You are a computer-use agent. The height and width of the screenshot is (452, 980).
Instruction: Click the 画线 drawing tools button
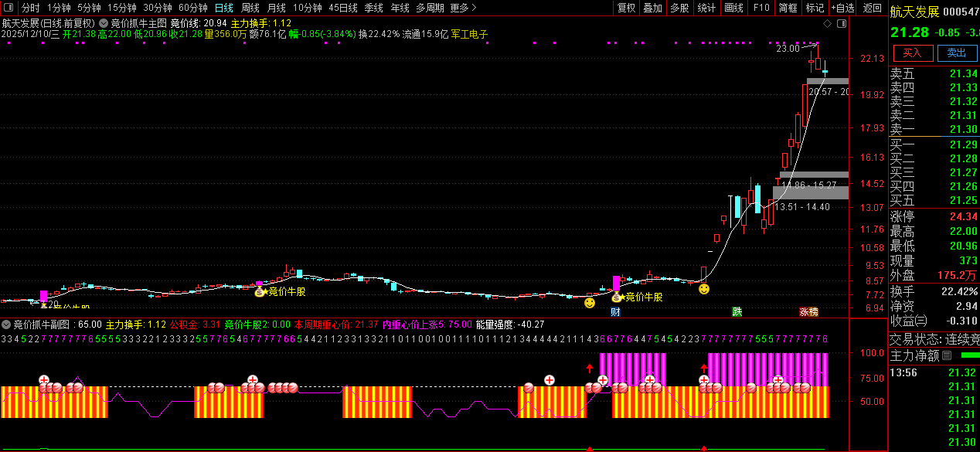733,8
